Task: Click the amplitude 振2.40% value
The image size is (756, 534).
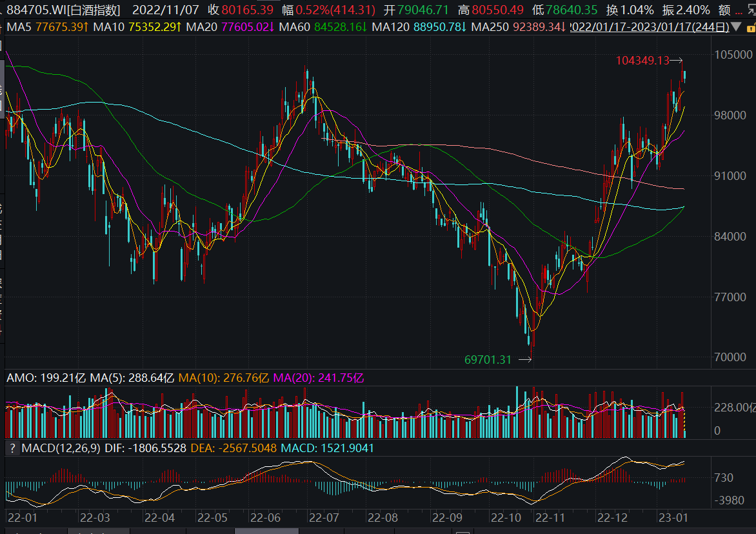Action: coord(686,10)
